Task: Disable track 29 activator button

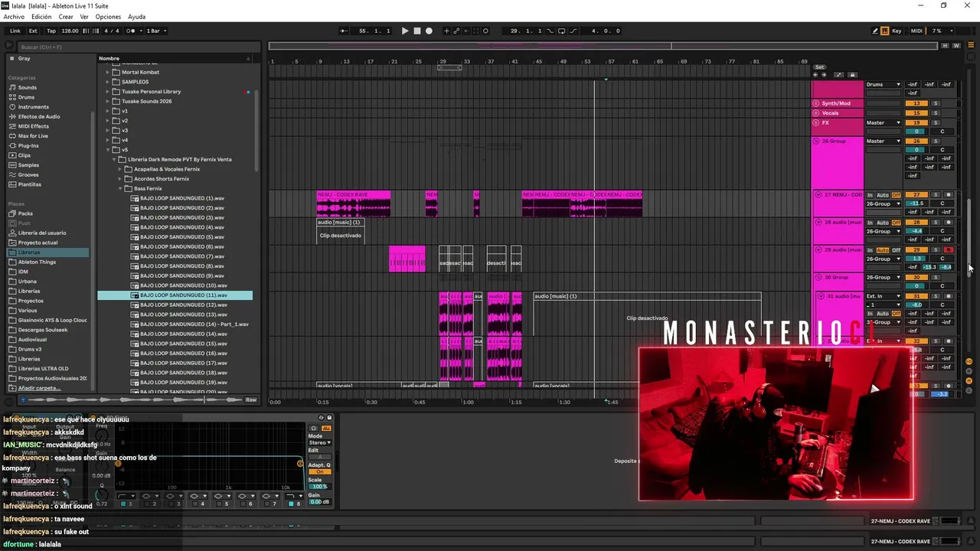Action: point(916,250)
